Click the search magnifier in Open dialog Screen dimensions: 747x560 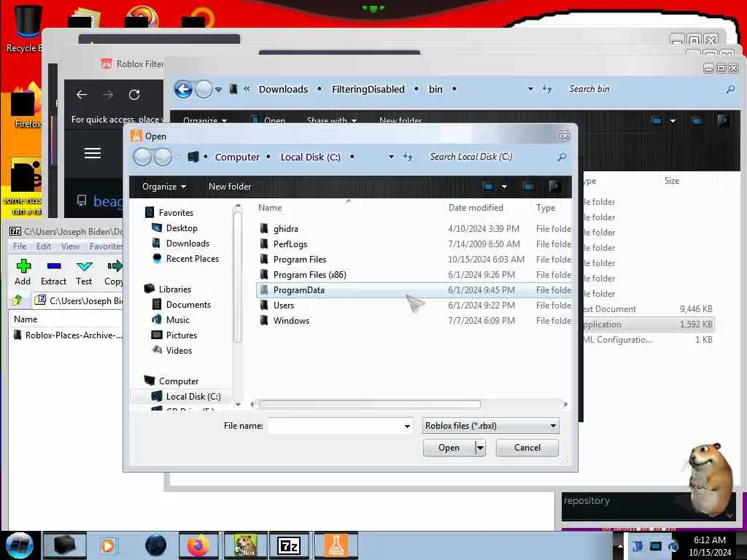click(562, 157)
